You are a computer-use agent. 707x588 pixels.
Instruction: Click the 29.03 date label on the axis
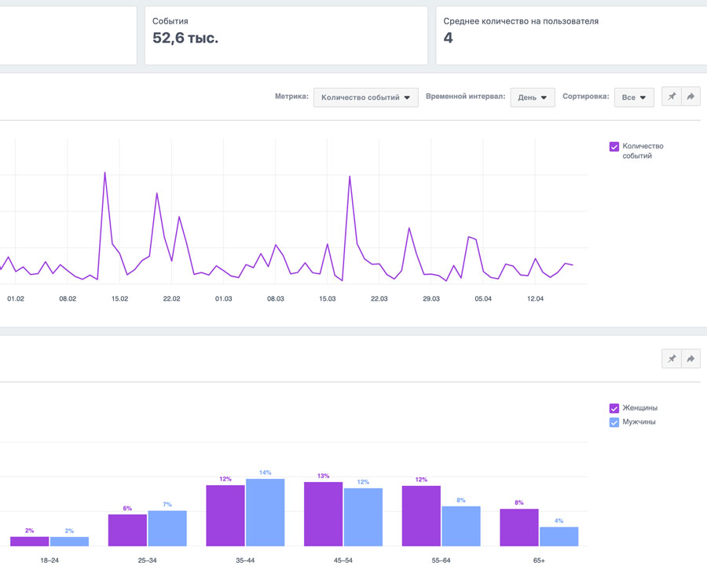coord(431,299)
